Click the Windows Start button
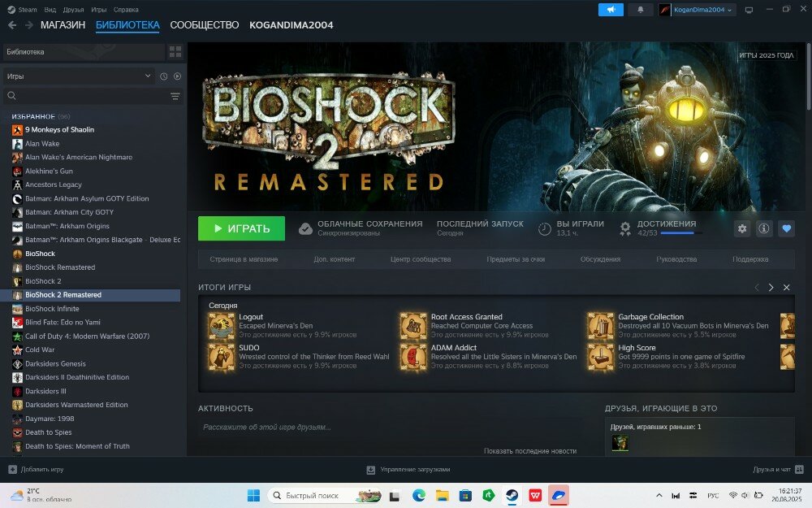The image size is (812, 508). (253, 496)
